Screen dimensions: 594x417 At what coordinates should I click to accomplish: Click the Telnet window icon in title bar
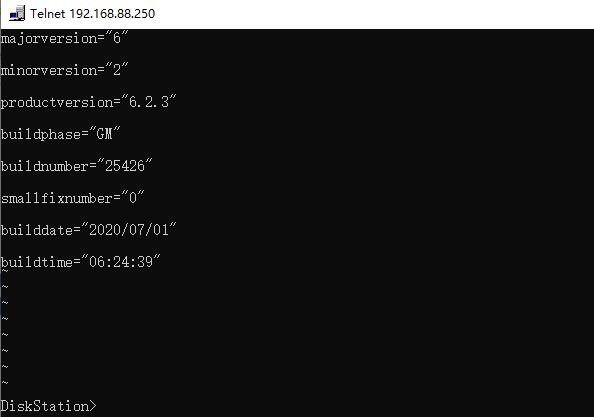click(x=17, y=14)
